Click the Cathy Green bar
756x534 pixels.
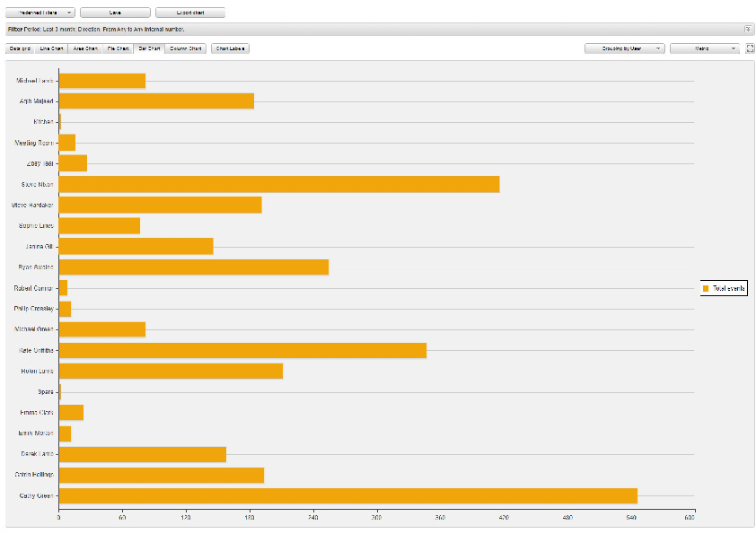click(347, 495)
